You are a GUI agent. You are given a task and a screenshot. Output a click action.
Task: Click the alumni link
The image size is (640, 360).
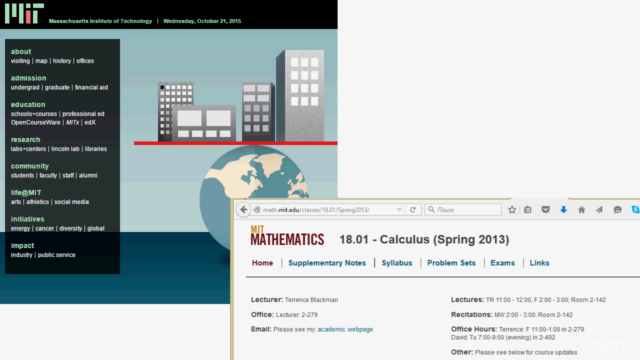point(88,176)
